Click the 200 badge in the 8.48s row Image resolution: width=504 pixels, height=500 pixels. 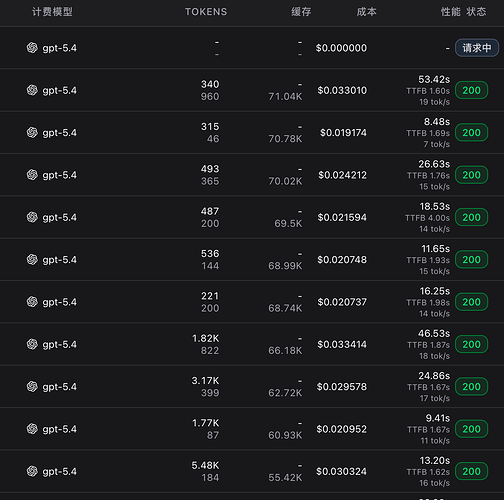click(471, 132)
